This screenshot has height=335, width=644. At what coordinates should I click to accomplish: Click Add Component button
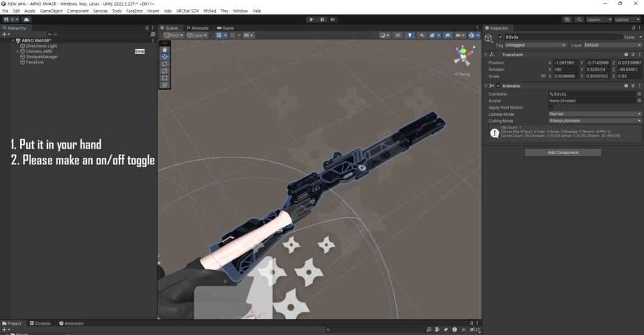[x=563, y=152]
